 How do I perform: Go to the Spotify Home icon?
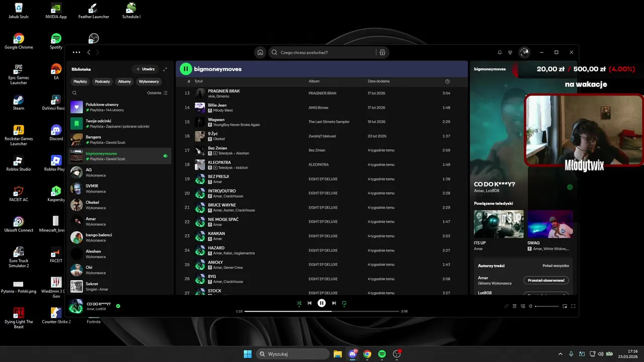click(x=260, y=52)
